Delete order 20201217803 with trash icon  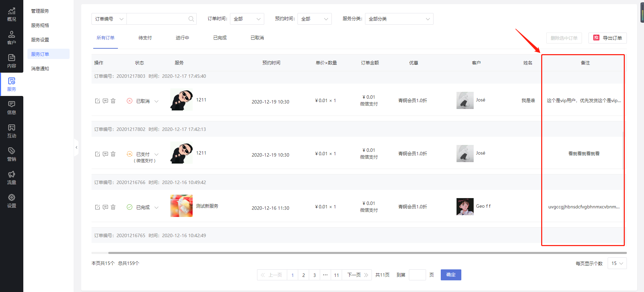[x=113, y=101]
